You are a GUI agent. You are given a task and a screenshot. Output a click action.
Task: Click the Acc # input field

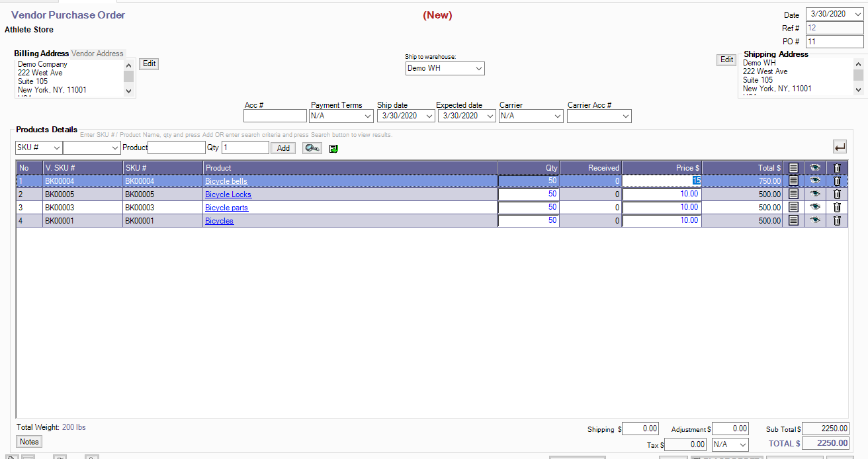click(275, 116)
